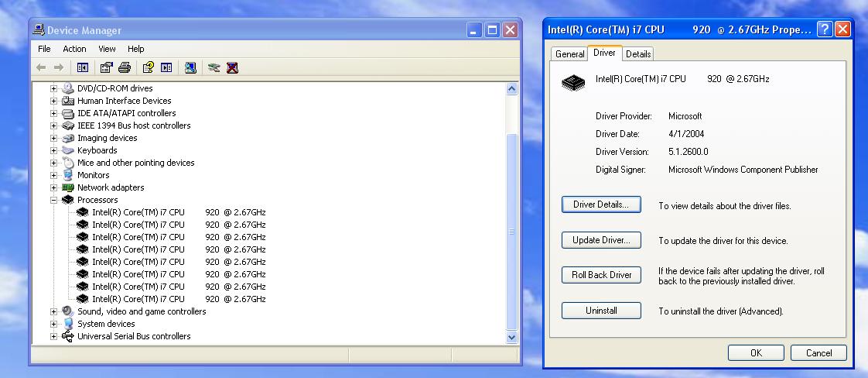Click the Print toolbar icon

point(124,68)
